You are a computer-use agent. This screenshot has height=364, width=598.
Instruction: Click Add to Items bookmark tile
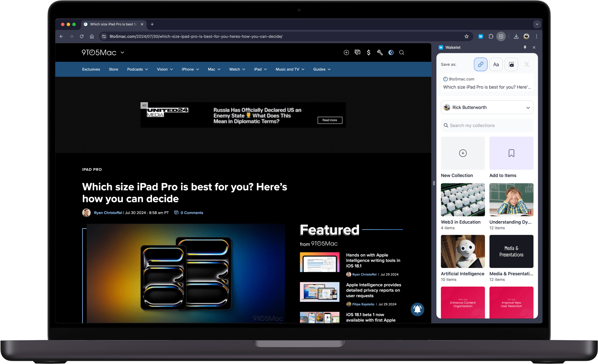click(x=511, y=157)
